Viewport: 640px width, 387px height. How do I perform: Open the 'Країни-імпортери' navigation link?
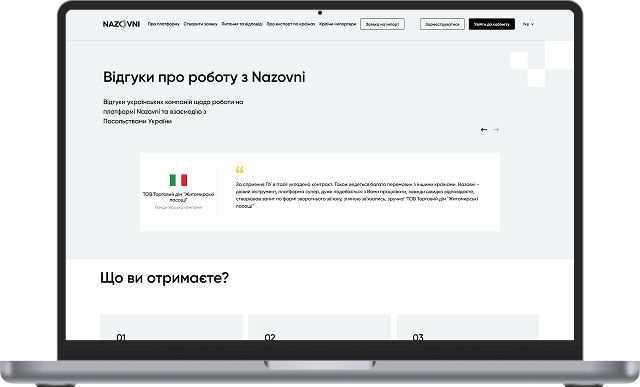(338, 24)
